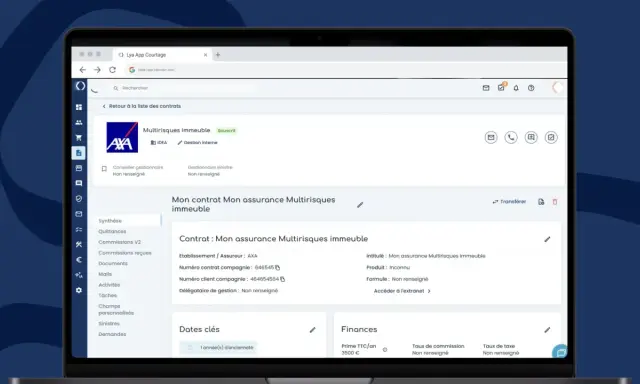This screenshot has width=640, height=384.
Task: Select the Lya App Courtage browser tab
Action: (x=163, y=55)
